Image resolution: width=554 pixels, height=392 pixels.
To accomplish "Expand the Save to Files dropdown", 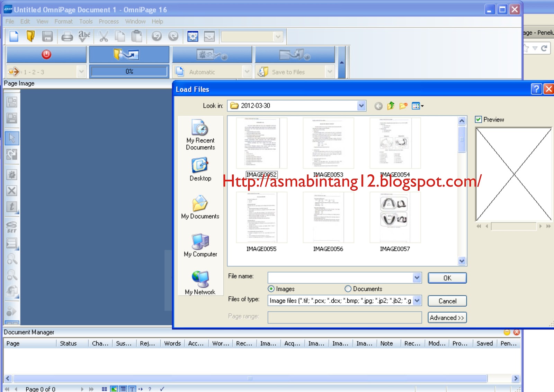I will (330, 72).
